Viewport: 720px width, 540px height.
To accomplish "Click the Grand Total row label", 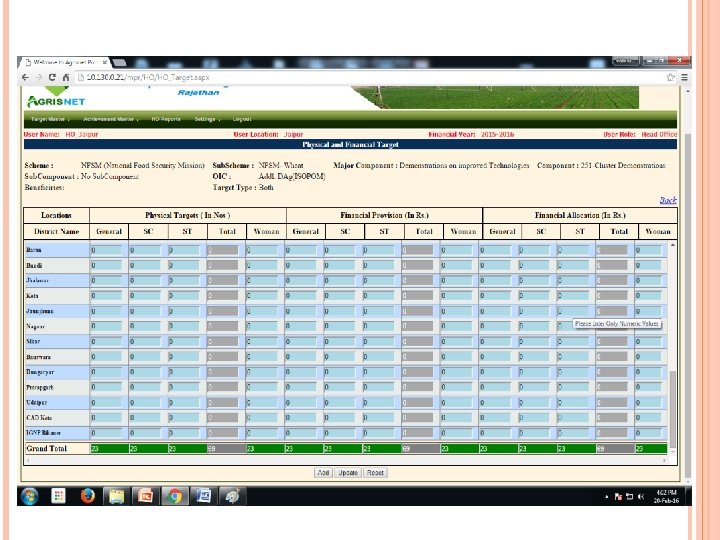I will 46,448.
